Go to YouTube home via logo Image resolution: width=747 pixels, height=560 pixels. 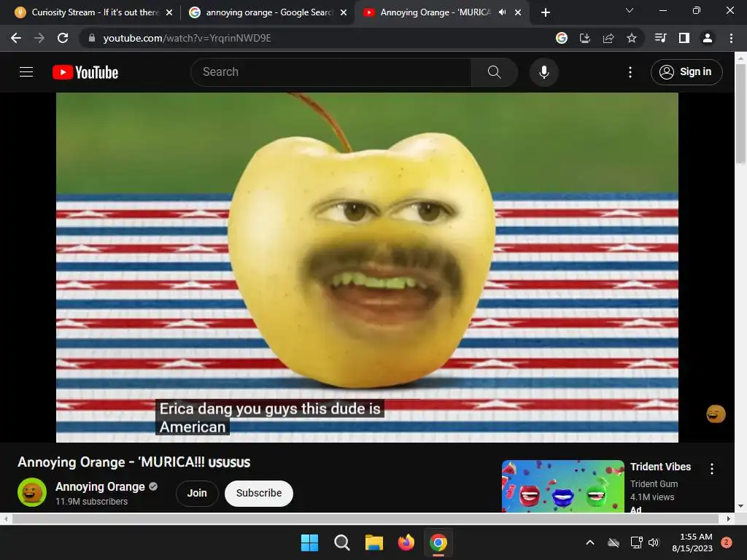pos(85,72)
